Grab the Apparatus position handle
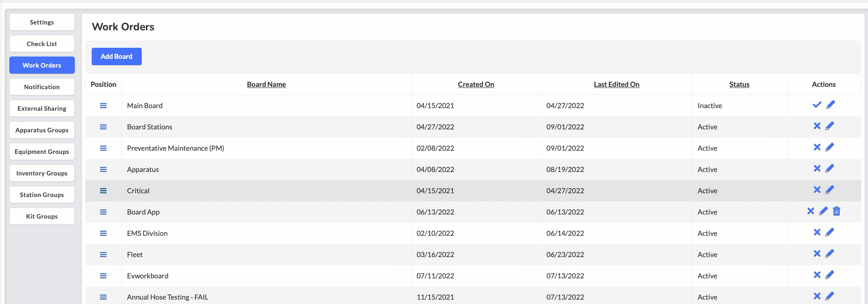 103,169
